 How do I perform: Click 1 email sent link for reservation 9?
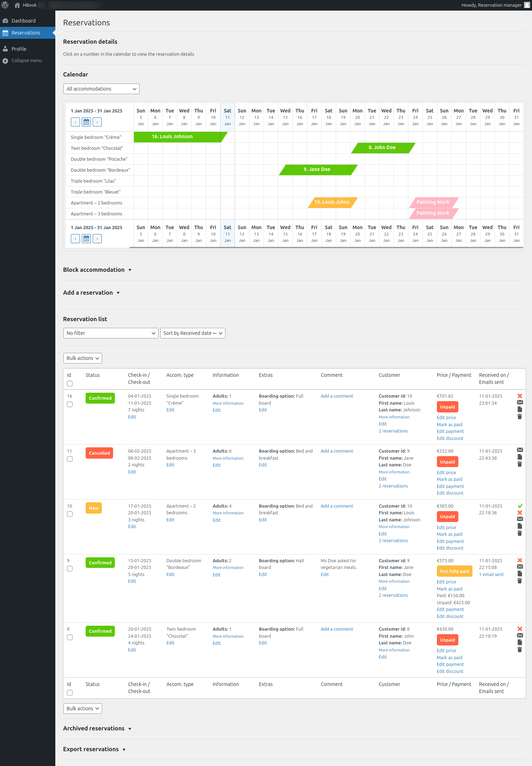click(x=491, y=575)
